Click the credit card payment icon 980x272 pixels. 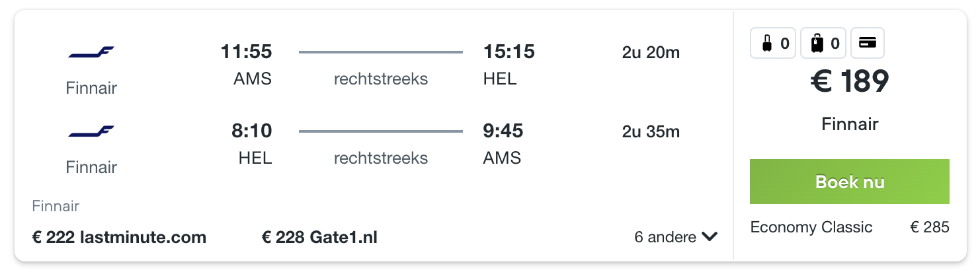point(867,44)
